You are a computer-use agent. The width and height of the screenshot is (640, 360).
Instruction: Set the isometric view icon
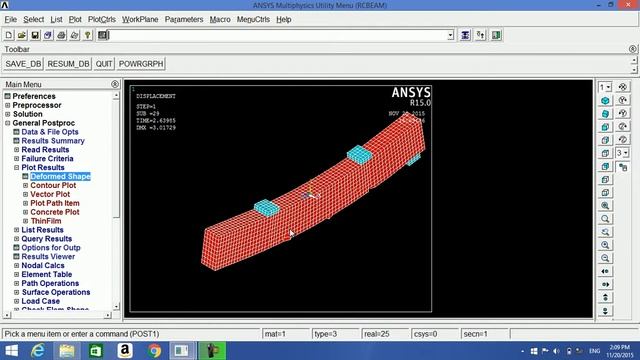(x=605, y=100)
